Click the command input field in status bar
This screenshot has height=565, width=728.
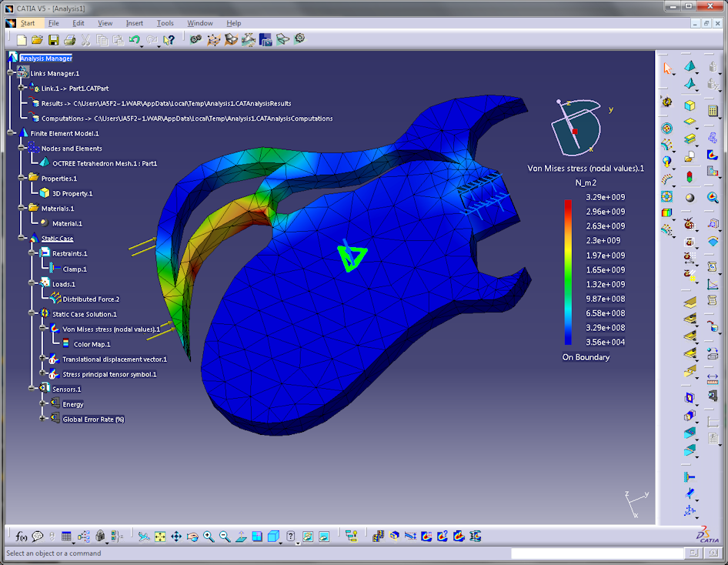click(x=596, y=553)
